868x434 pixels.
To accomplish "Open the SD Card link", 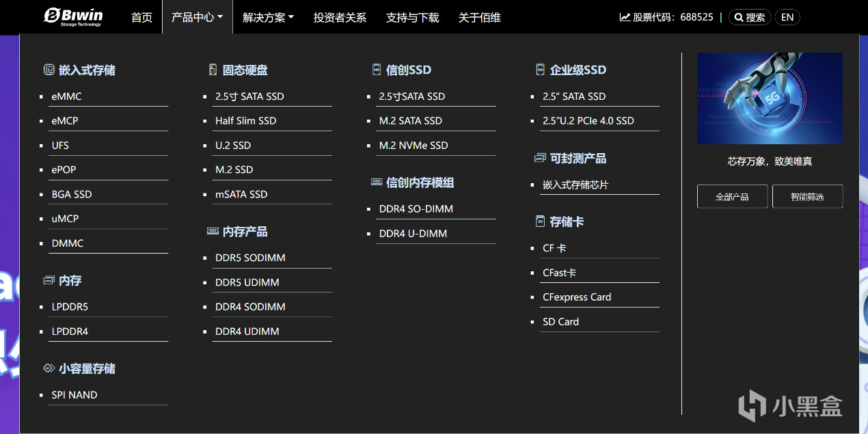I will point(560,322).
